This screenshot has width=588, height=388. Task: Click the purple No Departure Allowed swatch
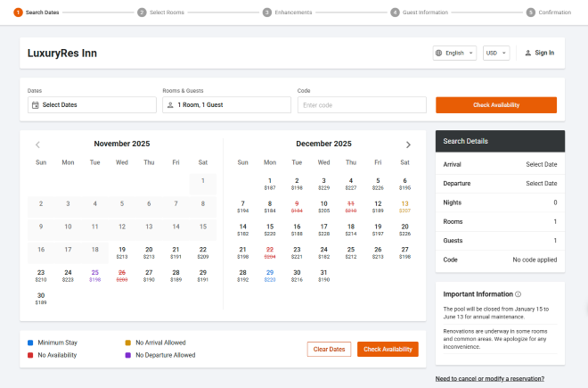coord(128,355)
